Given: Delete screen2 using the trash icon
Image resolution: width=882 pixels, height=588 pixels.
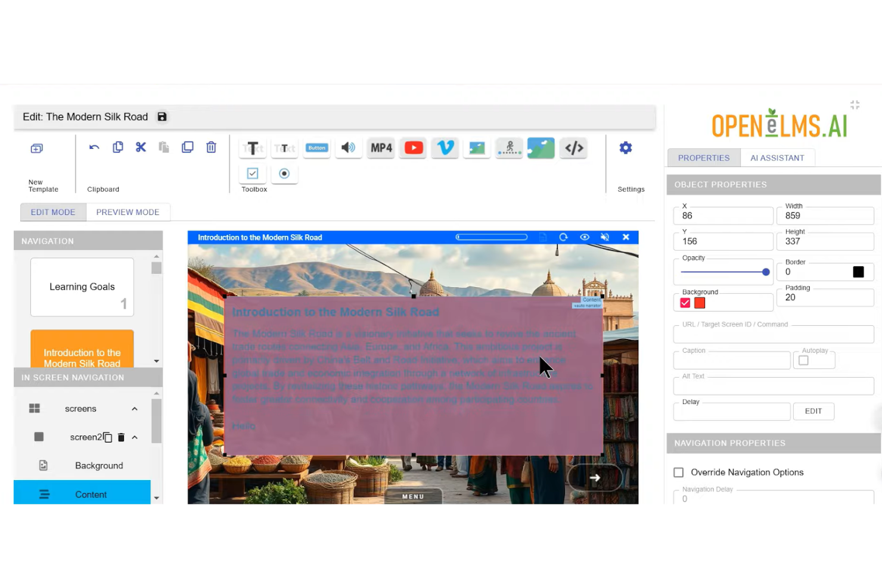Looking at the screenshot, I should (121, 437).
